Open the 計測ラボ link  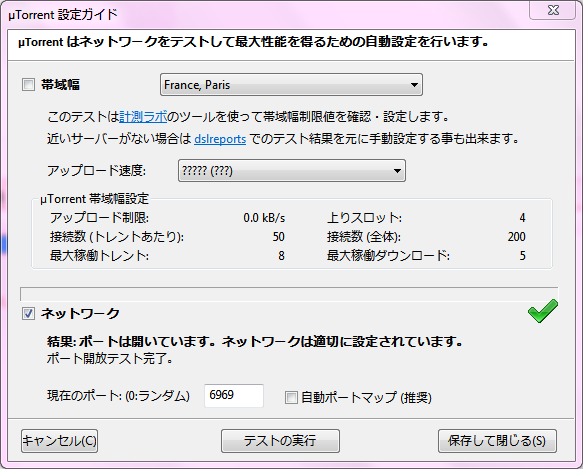point(143,117)
